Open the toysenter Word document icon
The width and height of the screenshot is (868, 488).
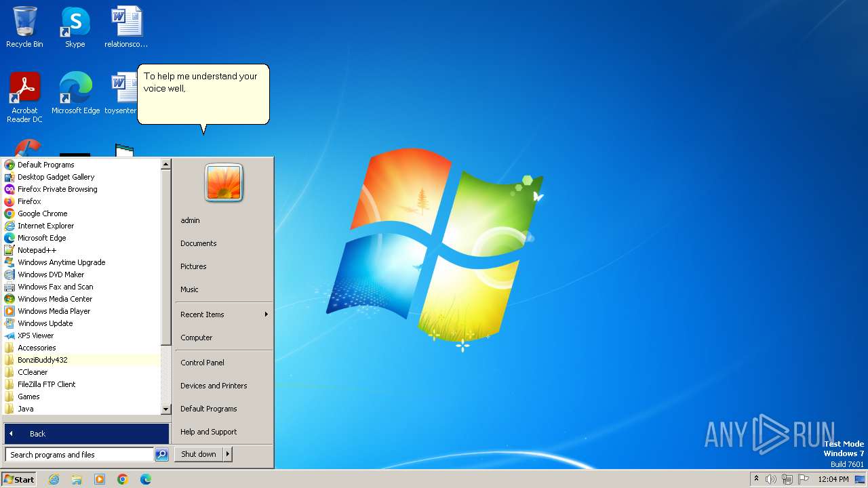122,93
